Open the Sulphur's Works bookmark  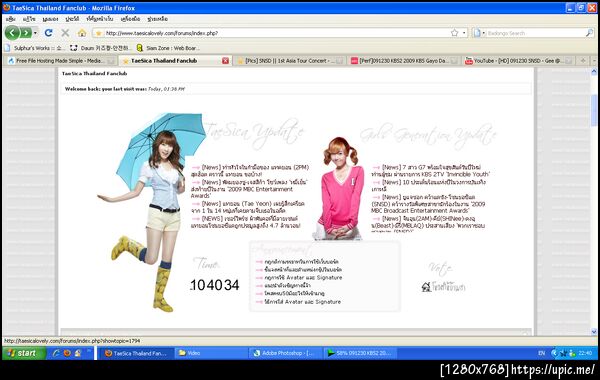click(x=34, y=48)
